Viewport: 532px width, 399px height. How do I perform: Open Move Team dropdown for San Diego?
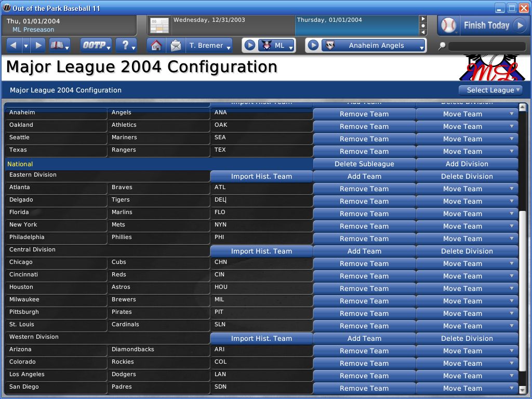pos(467,389)
